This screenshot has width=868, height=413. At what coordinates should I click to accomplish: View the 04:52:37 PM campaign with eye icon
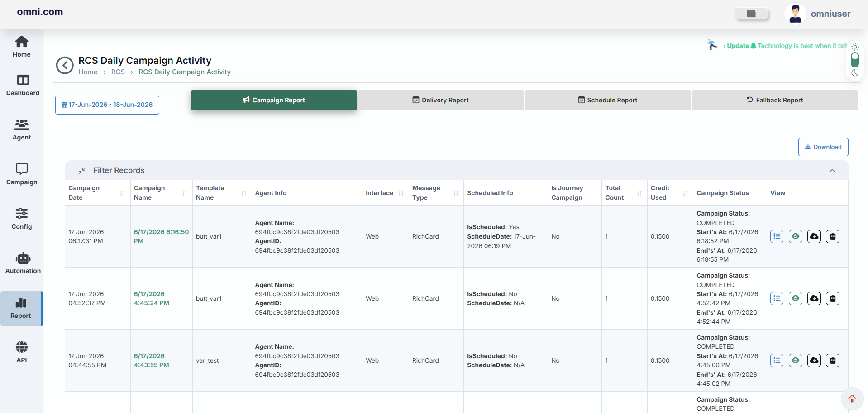click(796, 298)
